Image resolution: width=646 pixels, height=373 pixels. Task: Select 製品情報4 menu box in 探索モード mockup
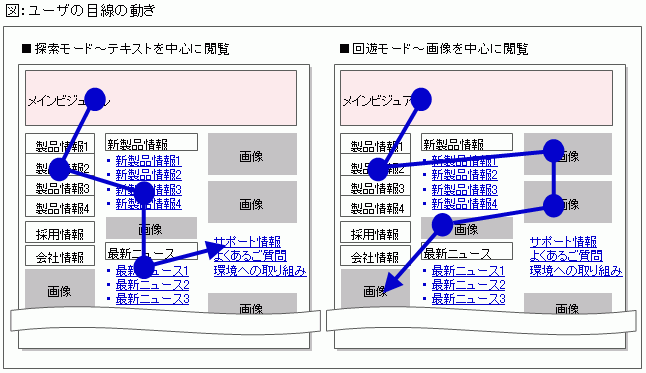tap(60, 206)
